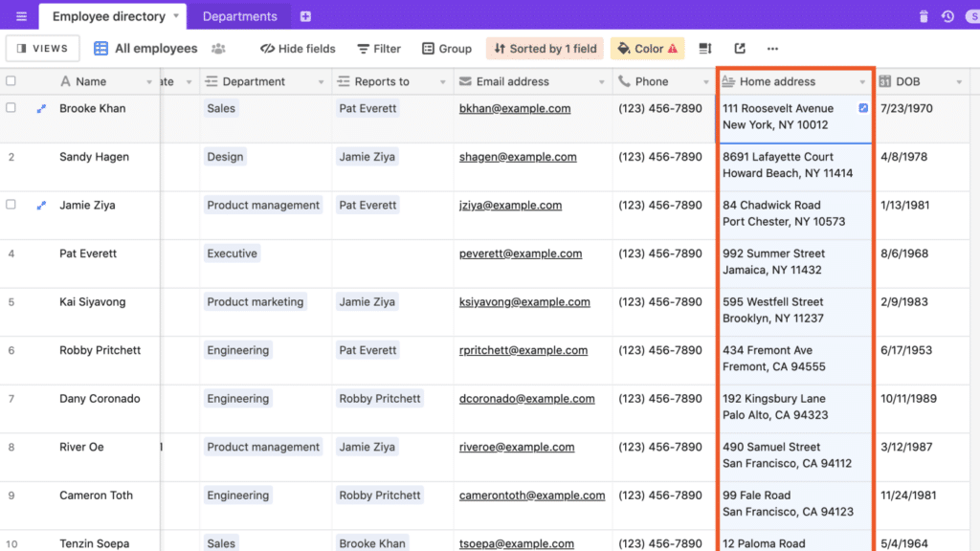Click the Name field type icon
The height and width of the screenshot is (551, 980).
(x=65, y=81)
